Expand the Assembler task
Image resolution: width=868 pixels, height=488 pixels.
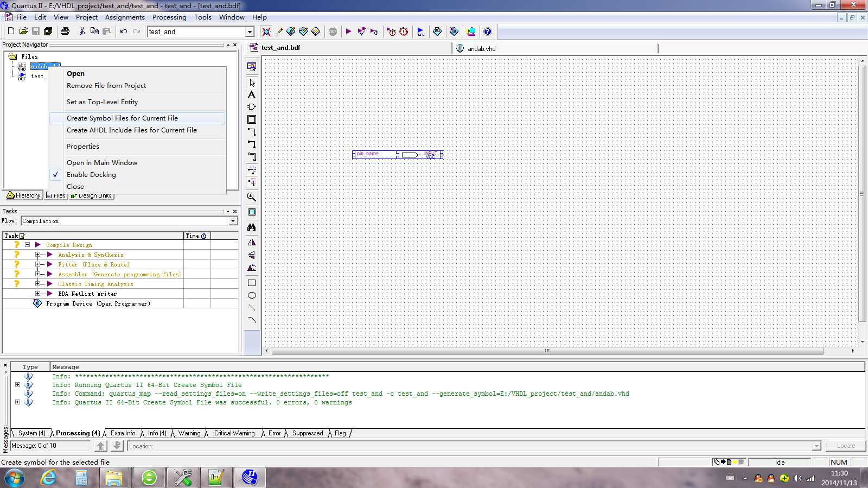(37, 274)
